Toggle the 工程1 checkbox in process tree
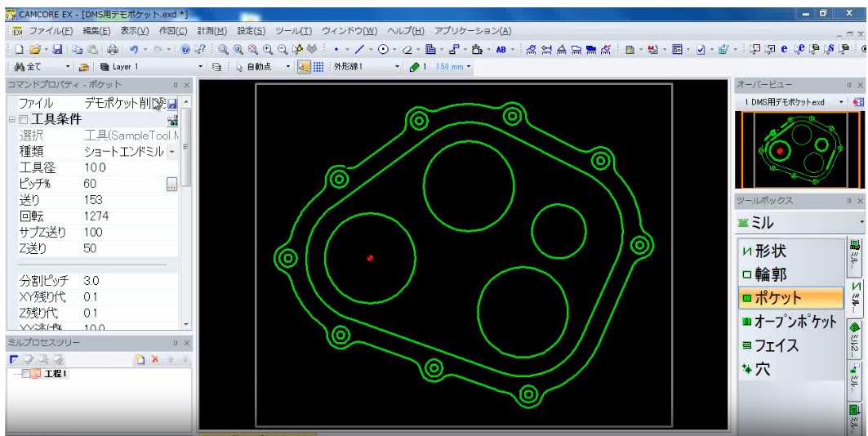 (x=26, y=374)
